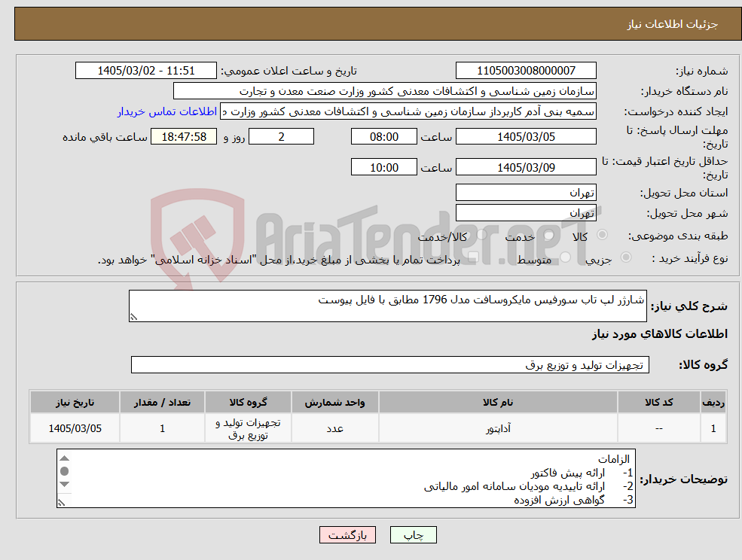Click واحد شمارش column header
The image size is (742, 560).
pyautogui.click(x=334, y=402)
